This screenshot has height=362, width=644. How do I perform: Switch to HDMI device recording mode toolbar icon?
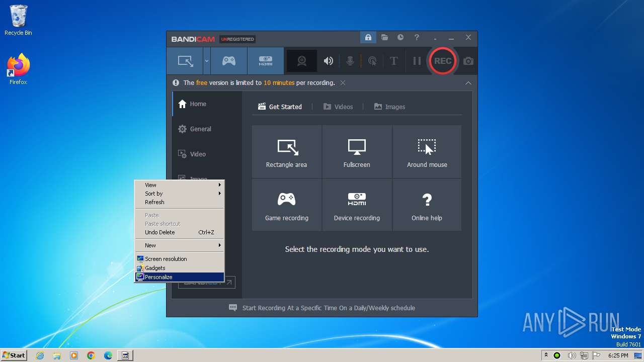point(266,61)
